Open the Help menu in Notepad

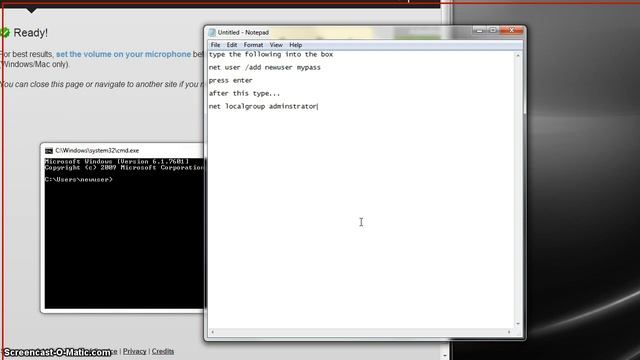coord(296,45)
